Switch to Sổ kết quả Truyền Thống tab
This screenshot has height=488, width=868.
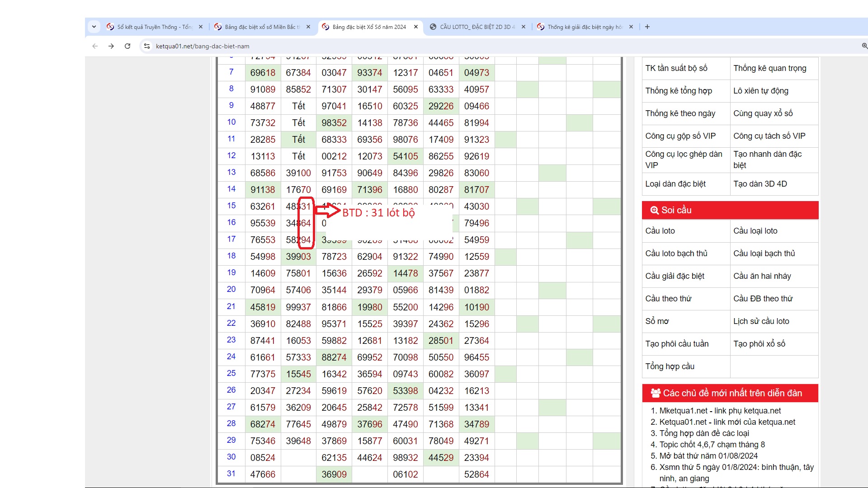pos(154,27)
